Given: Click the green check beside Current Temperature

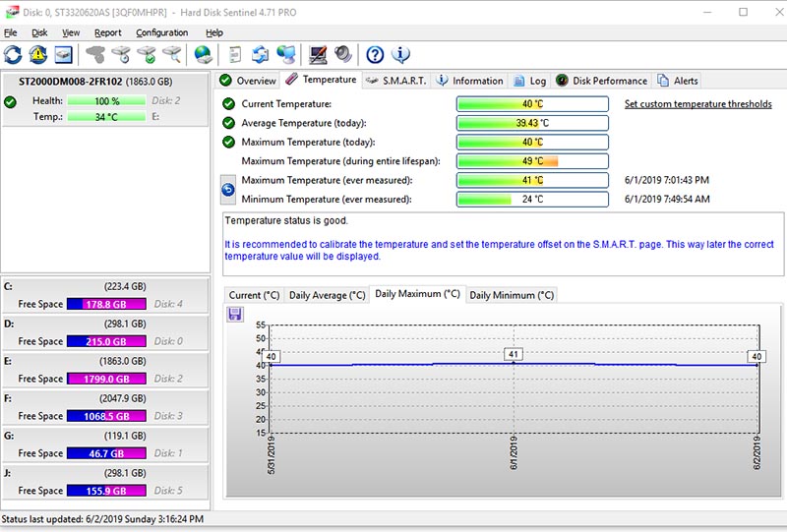Looking at the screenshot, I should (228, 104).
